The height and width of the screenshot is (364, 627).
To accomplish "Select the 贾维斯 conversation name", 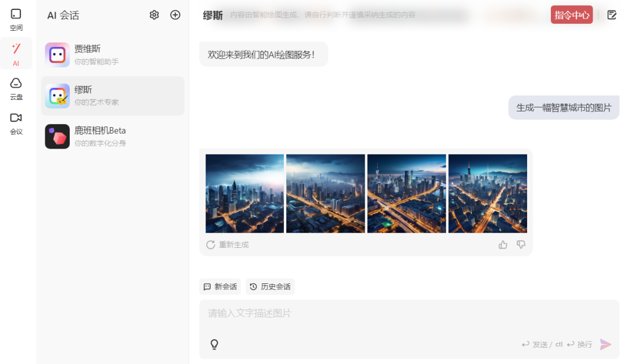I will (87, 49).
